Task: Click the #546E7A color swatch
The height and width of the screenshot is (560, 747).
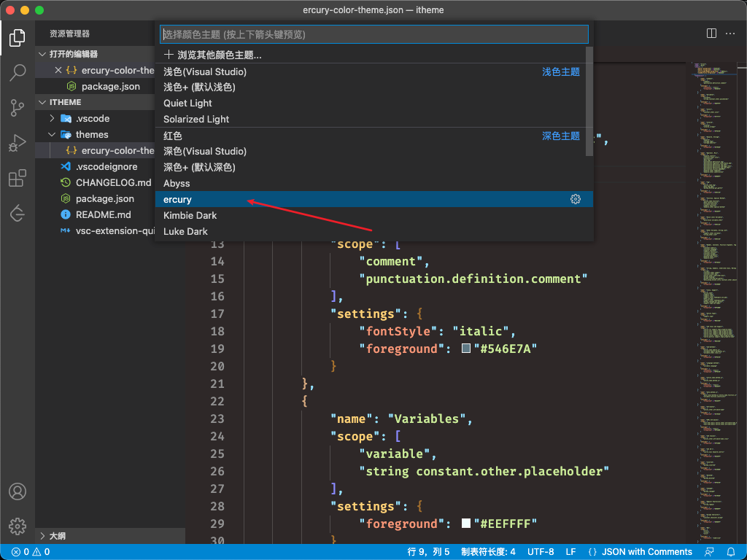Action: click(x=466, y=349)
